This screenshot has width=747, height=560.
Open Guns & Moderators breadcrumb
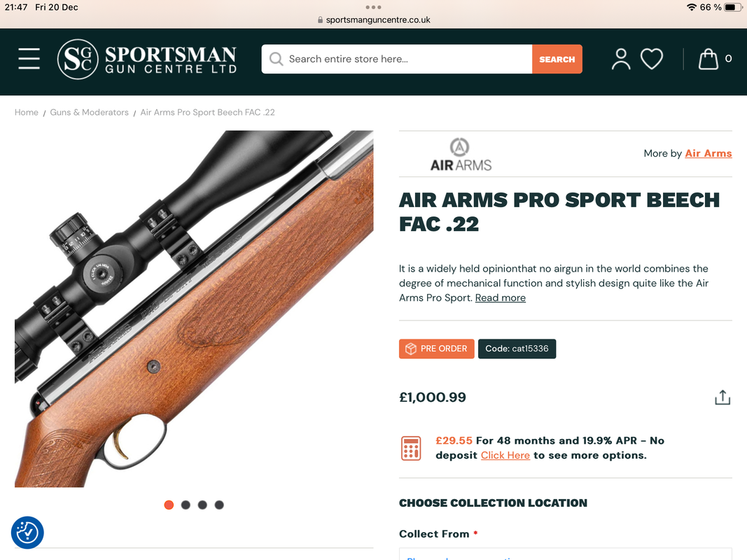(x=89, y=113)
